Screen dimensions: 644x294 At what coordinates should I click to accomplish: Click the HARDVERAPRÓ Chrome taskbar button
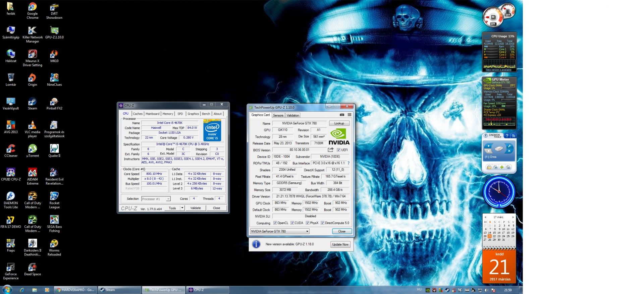76,290
